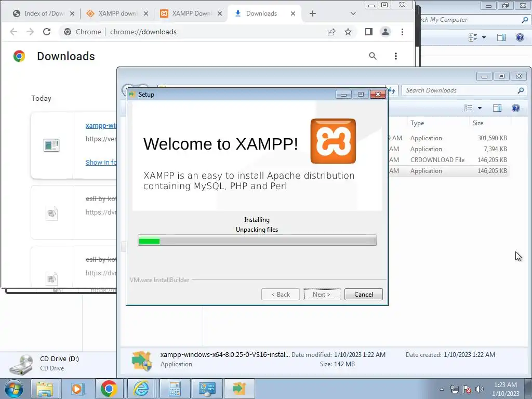Sort by Type column header
Image resolution: width=532 pixels, height=399 pixels.
coord(437,123)
